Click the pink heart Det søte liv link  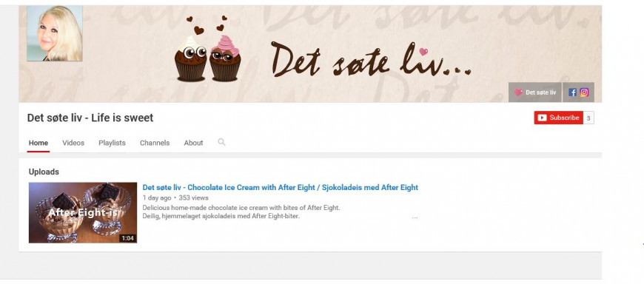pos(534,92)
